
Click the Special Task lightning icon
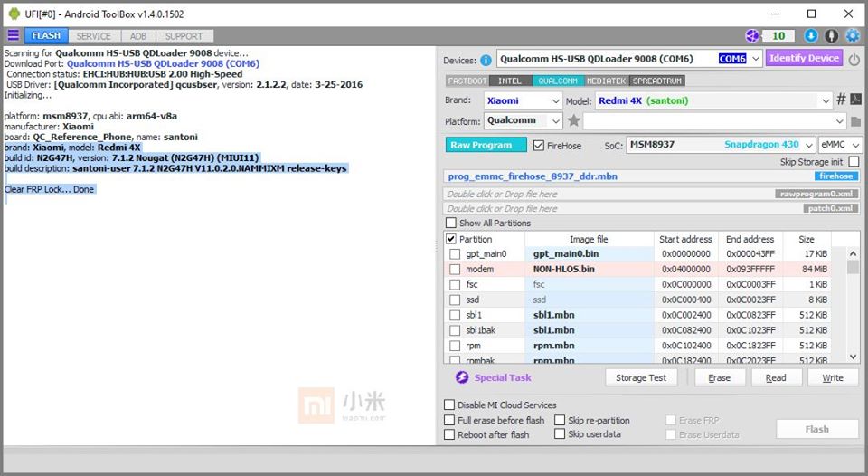pos(462,377)
